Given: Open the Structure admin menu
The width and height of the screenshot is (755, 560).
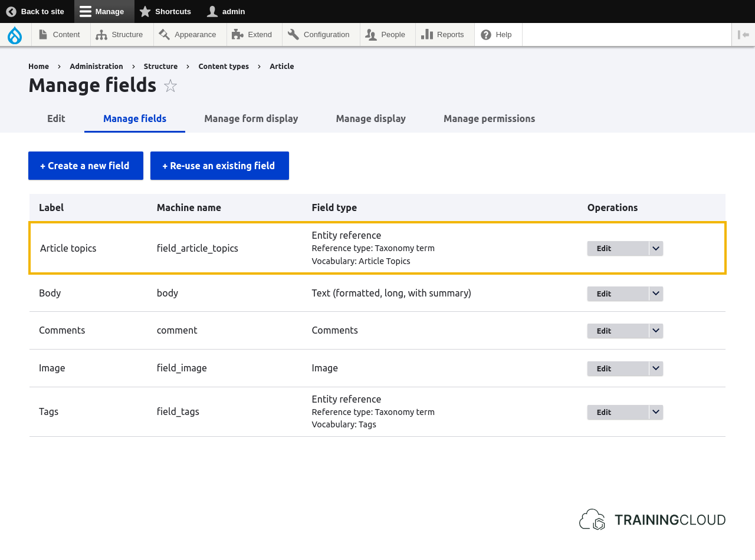Looking at the screenshot, I should [x=122, y=35].
